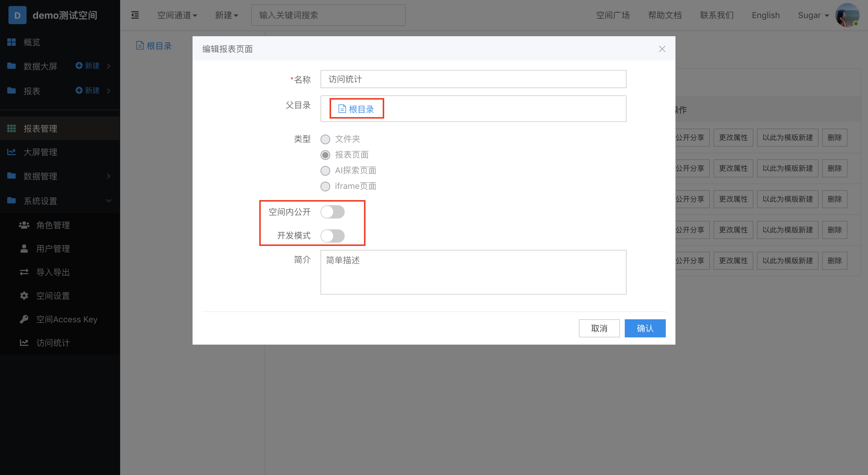Click the 角色管理 users icon

[24, 225]
